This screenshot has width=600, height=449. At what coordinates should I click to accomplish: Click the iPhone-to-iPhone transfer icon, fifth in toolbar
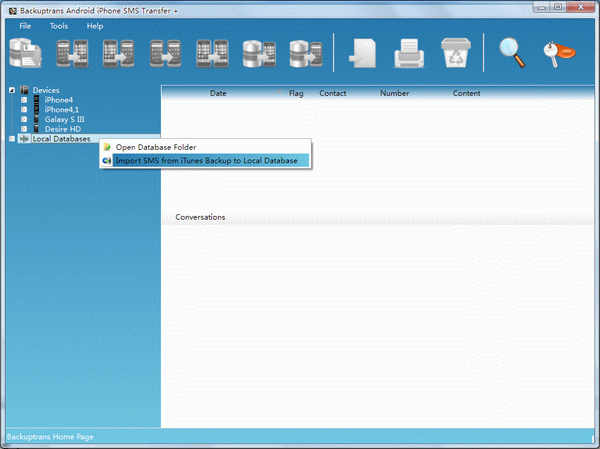click(x=212, y=54)
